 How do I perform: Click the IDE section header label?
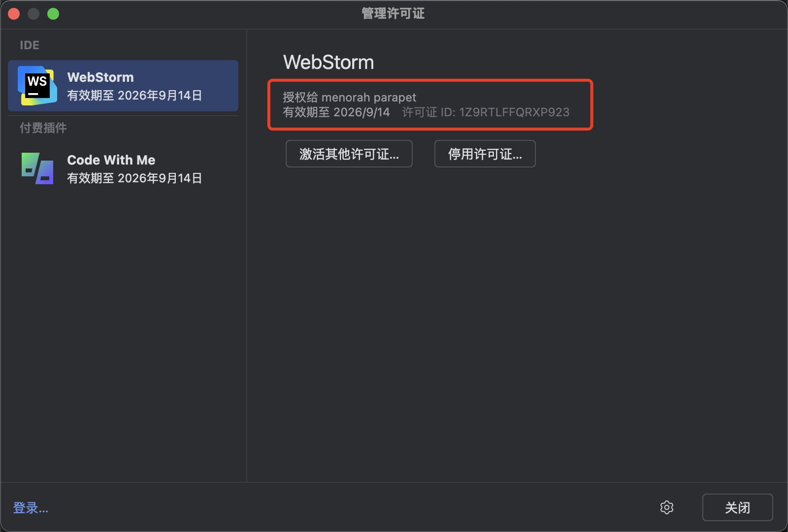[30, 45]
